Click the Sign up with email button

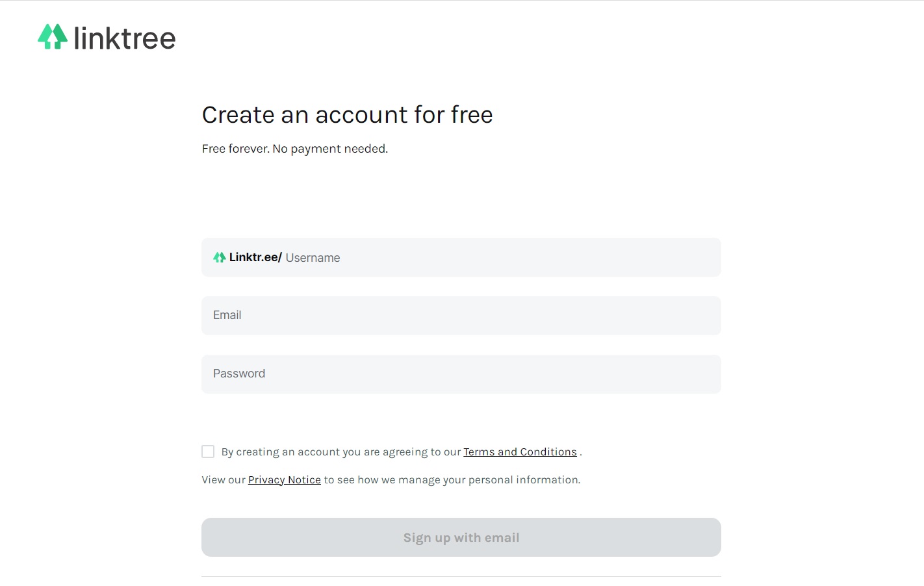(x=461, y=537)
